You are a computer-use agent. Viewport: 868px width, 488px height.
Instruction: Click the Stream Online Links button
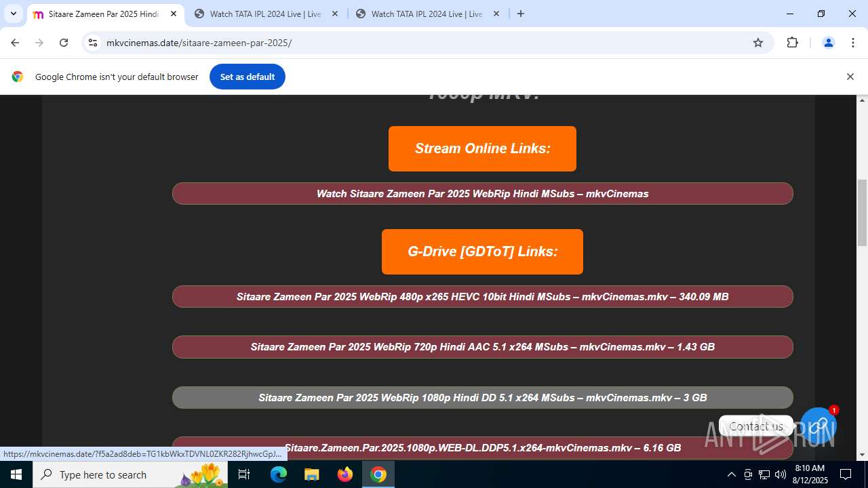tap(482, 148)
